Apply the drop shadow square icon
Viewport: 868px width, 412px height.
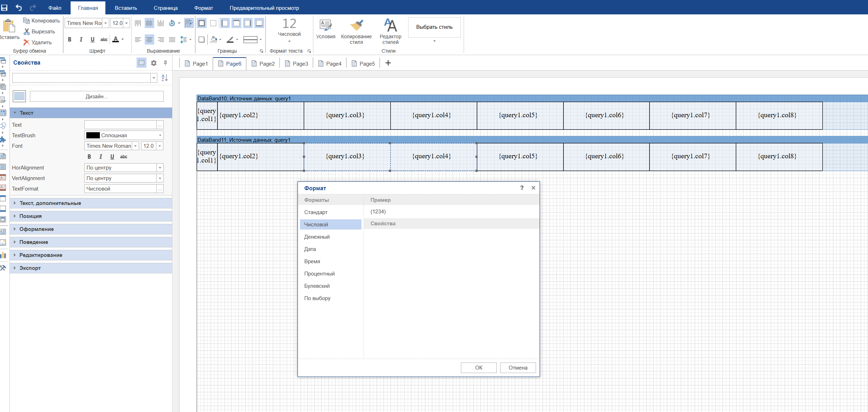[202, 39]
